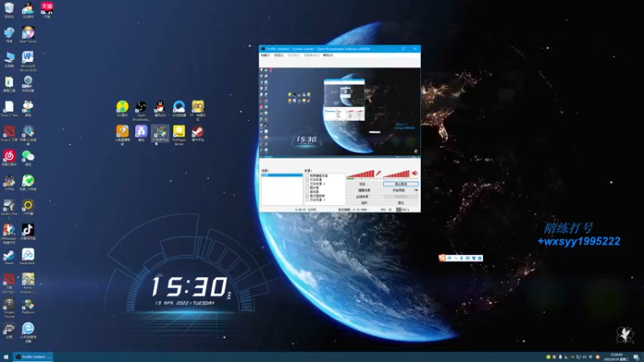
Task: Click the OBS Settings button
Action: (364, 184)
